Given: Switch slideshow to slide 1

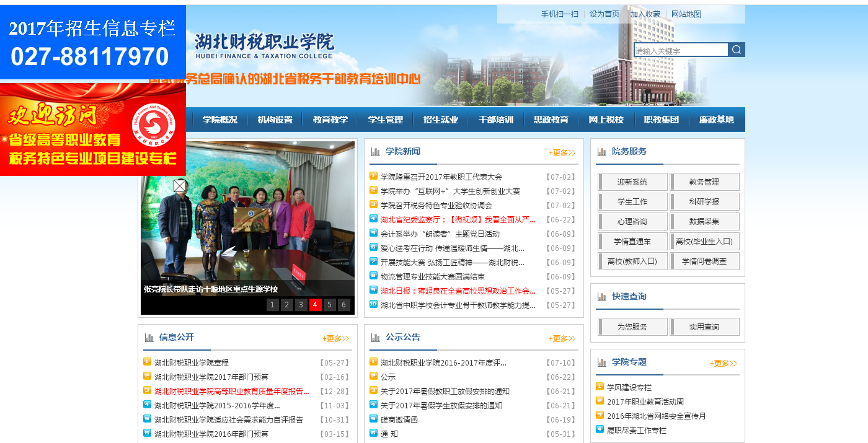Looking at the screenshot, I should [x=273, y=305].
